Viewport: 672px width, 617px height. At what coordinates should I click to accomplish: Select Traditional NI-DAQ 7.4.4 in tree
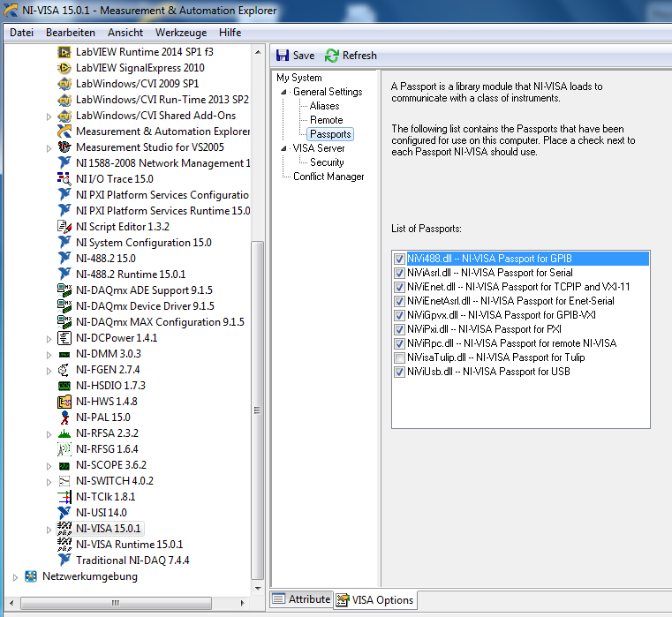[132, 561]
